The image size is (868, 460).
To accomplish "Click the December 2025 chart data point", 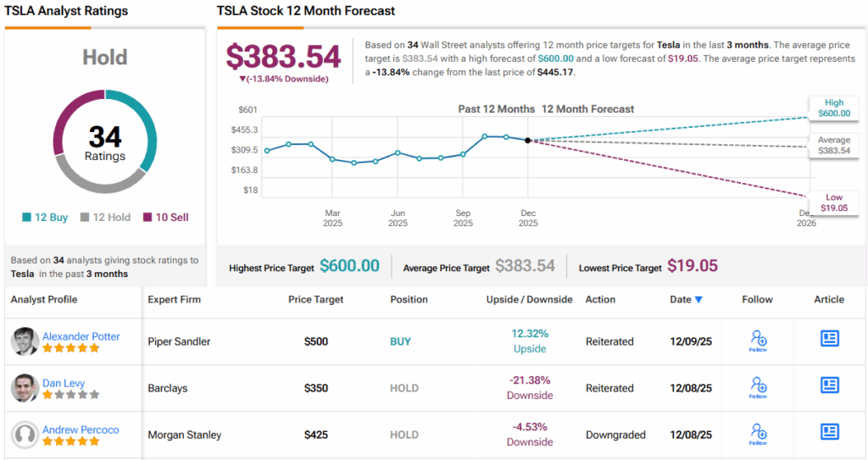I will (528, 141).
